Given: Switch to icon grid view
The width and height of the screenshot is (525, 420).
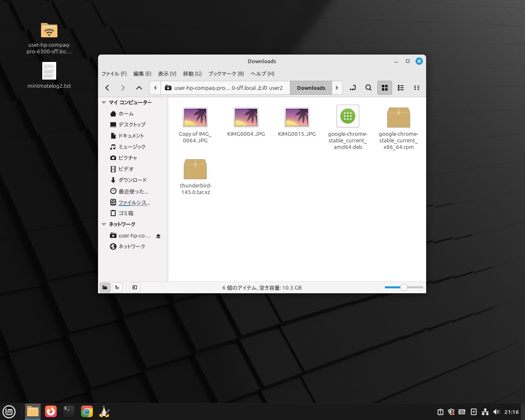Looking at the screenshot, I should 384,88.
